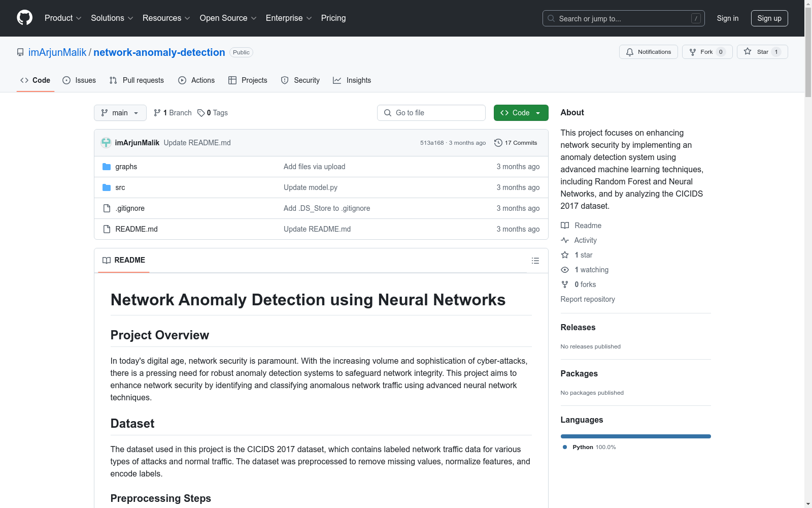The image size is (812, 508).
Task: Click the Releases heading link
Action: pos(578,328)
